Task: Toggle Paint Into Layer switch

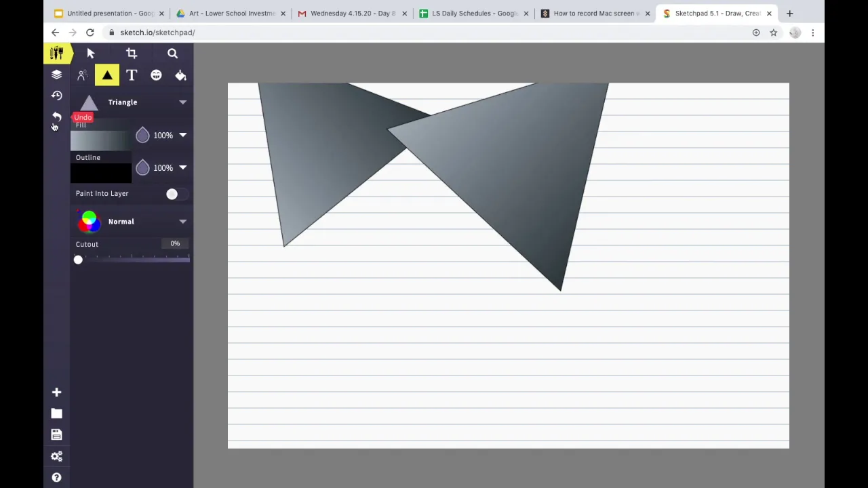Action: (176, 195)
